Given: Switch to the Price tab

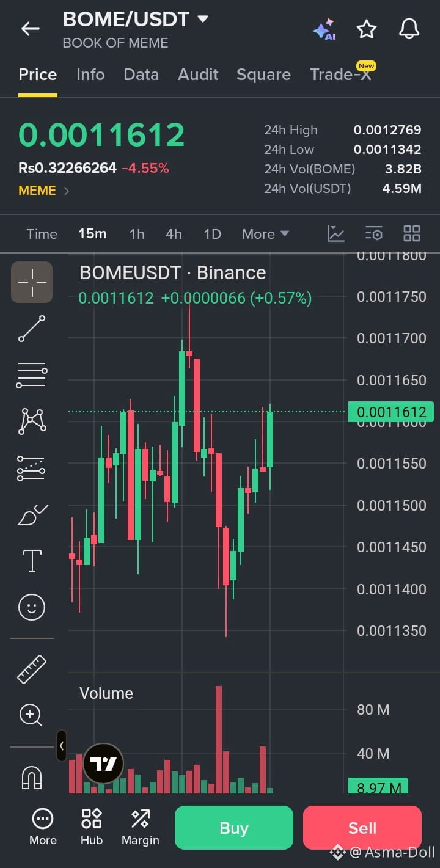Looking at the screenshot, I should 38,75.
